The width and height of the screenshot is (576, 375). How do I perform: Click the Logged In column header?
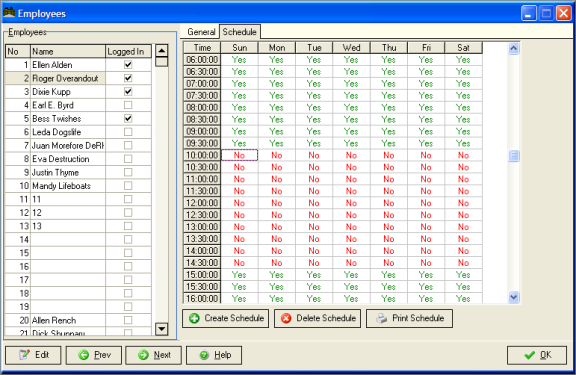[128, 51]
